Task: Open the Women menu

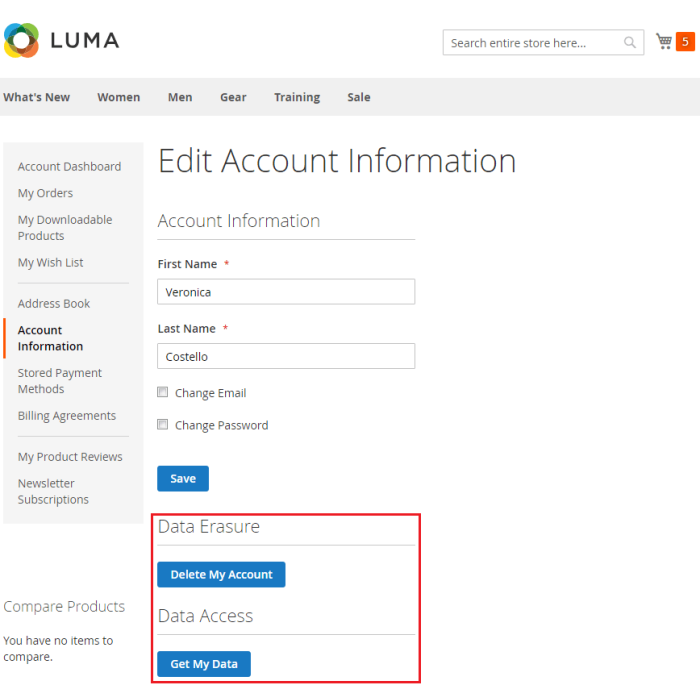Action: [118, 97]
